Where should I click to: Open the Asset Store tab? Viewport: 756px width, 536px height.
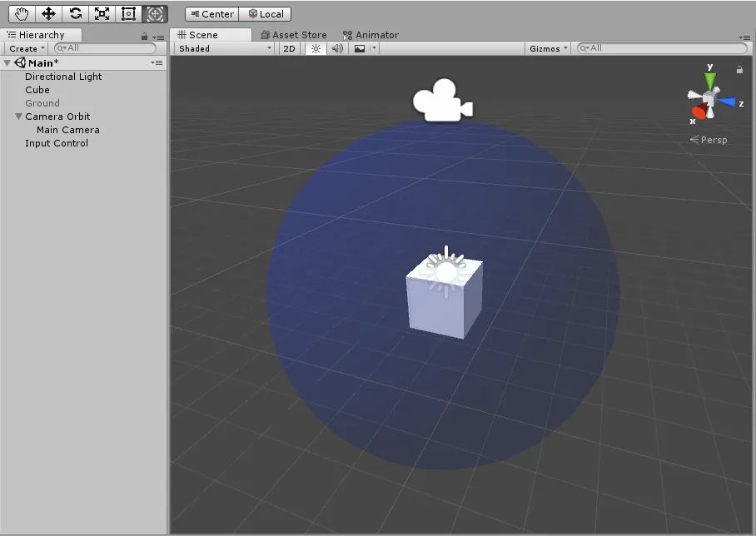pos(294,35)
